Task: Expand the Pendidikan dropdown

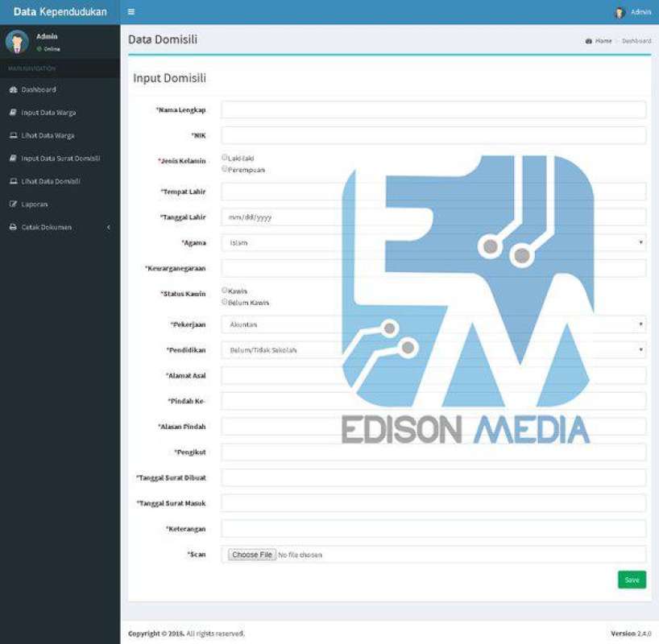Action: [433, 350]
